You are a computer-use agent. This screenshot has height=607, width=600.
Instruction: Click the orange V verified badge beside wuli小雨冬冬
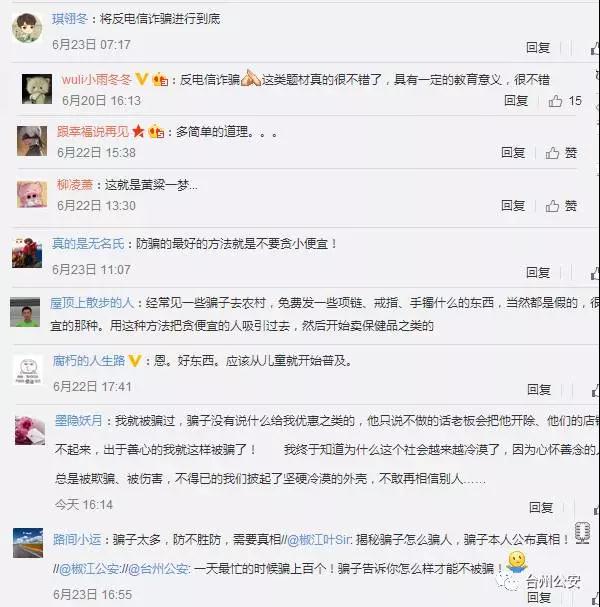[x=142, y=79]
